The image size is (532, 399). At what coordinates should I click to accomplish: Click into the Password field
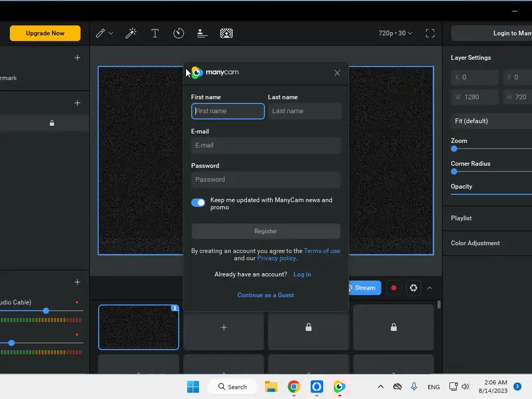pyautogui.click(x=265, y=179)
